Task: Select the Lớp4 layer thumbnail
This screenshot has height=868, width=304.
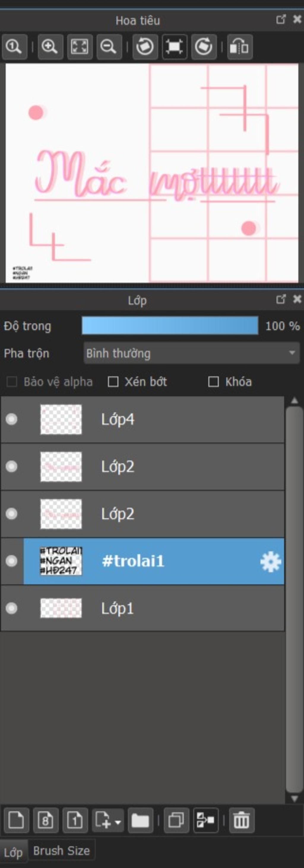Action: [61, 419]
